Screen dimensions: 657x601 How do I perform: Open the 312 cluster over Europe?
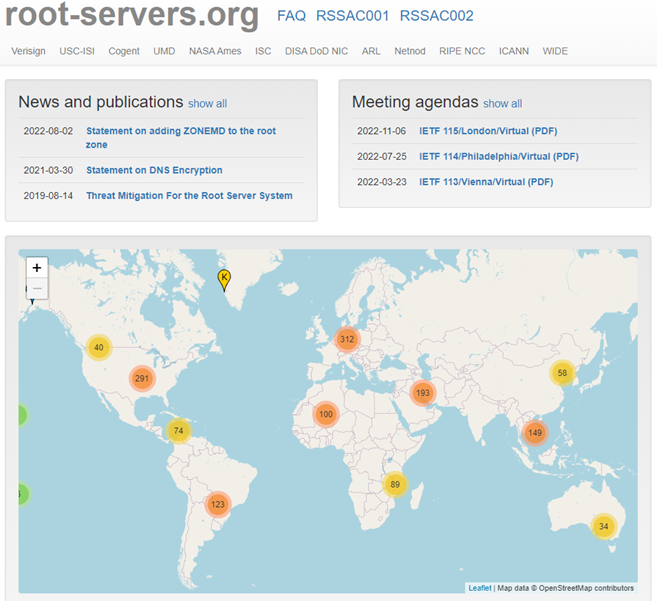(x=347, y=339)
